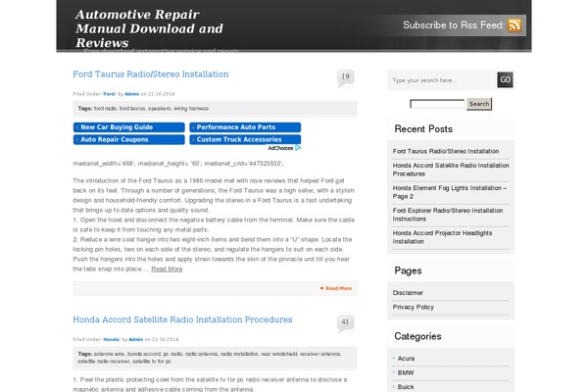Click the gray Search button
This screenshot has width=588, height=392.
coord(478,104)
